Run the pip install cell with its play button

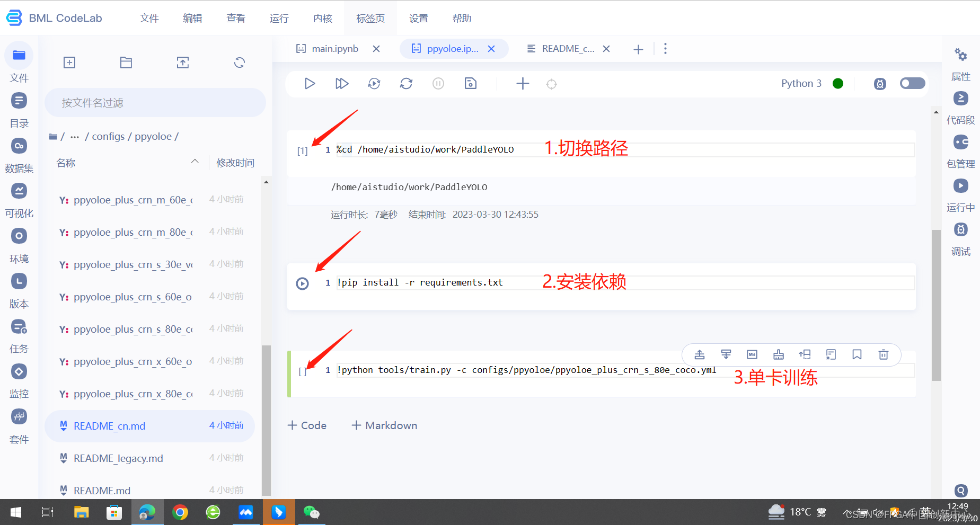[x=302, y=283]
